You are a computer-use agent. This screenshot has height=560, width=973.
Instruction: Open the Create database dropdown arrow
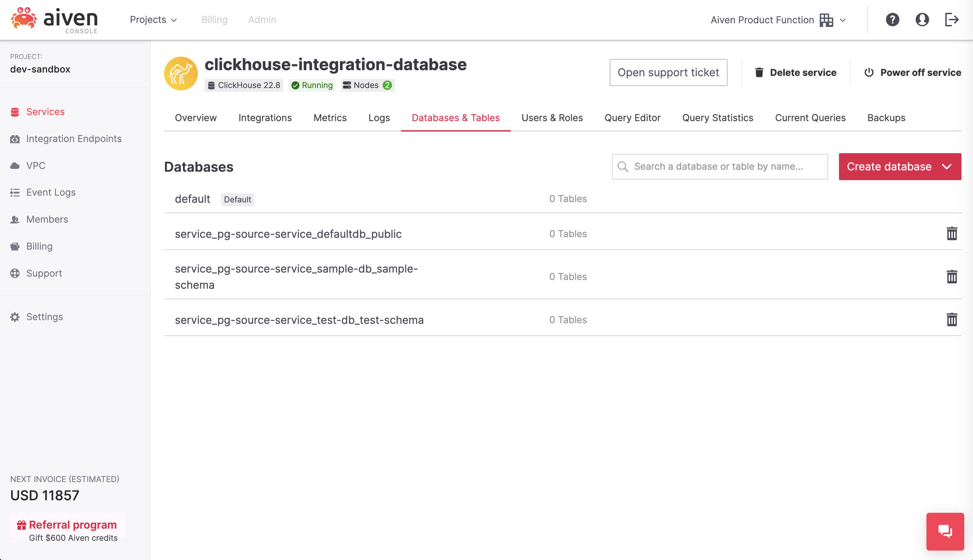pyautogui.click(x=946, y=167)
